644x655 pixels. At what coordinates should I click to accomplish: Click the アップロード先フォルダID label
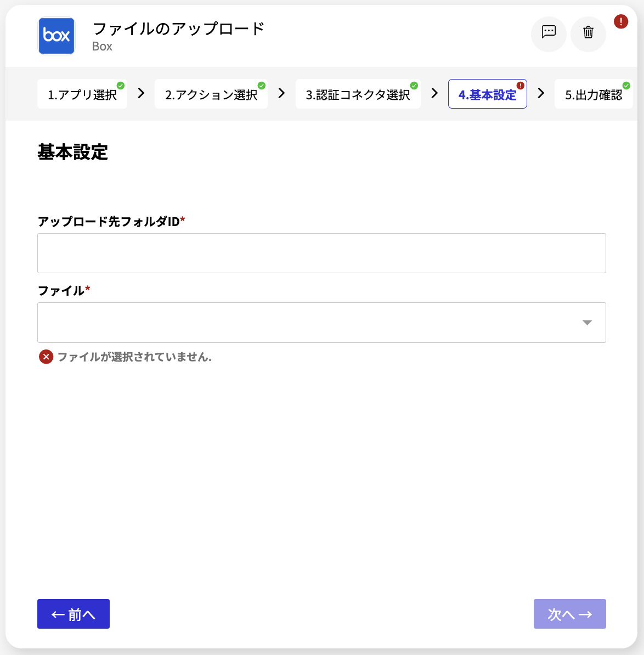pos(111,222)
